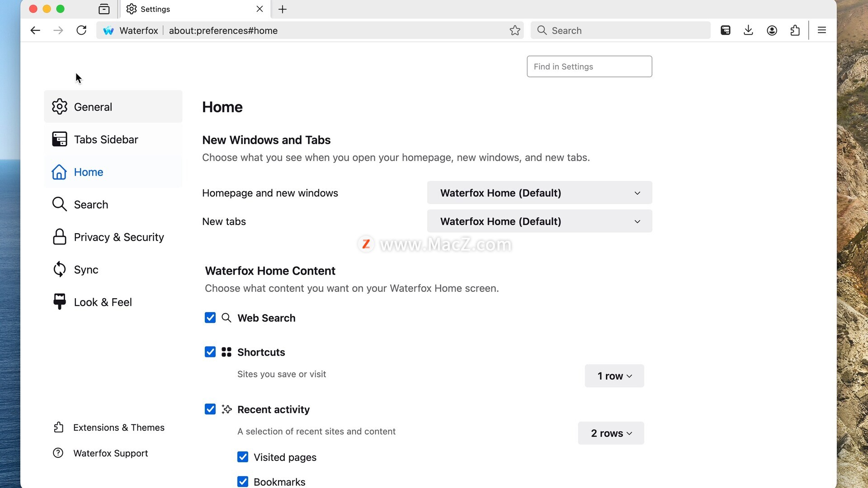Reload the page with refresh icon
This screenshot has height=488, width=868.
(x=81, y=30)
